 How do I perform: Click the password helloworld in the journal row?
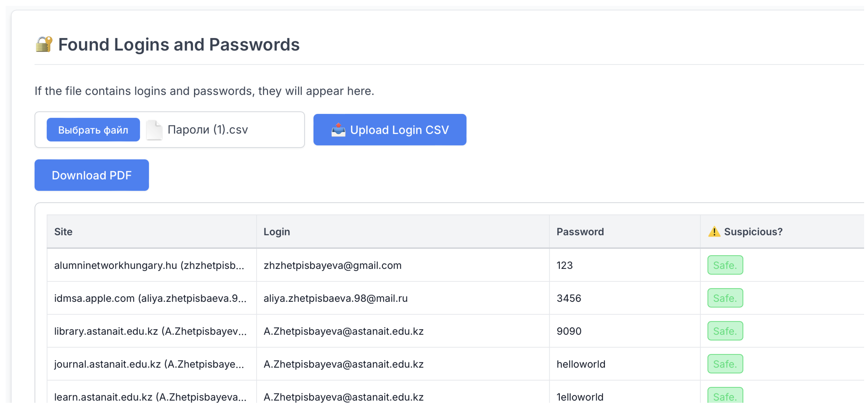pos(581,364)
